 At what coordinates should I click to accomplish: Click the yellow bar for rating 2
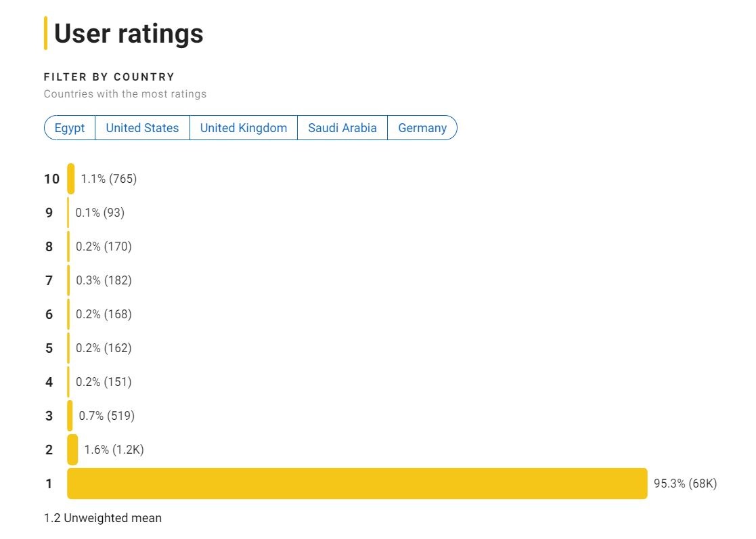(x=72, y=450)
